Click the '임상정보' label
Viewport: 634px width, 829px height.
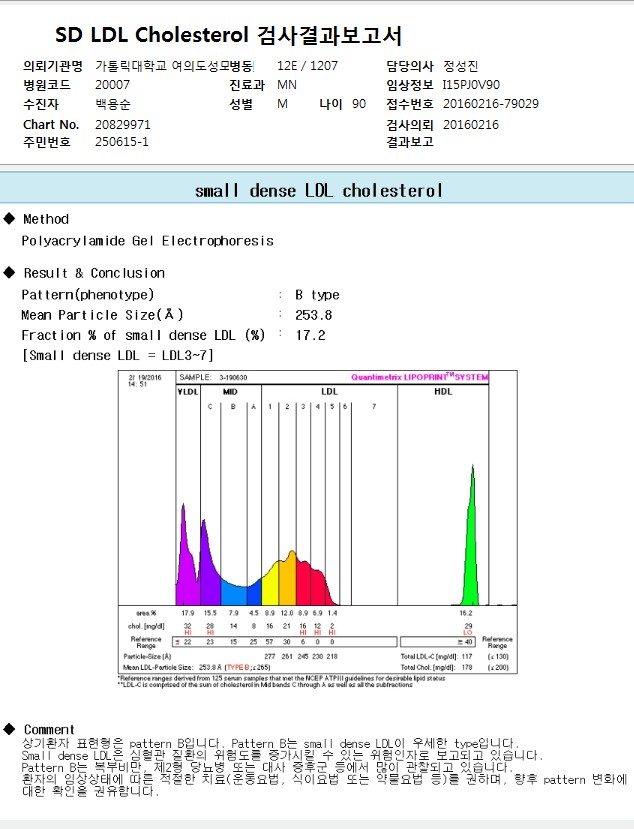[410, 85]
